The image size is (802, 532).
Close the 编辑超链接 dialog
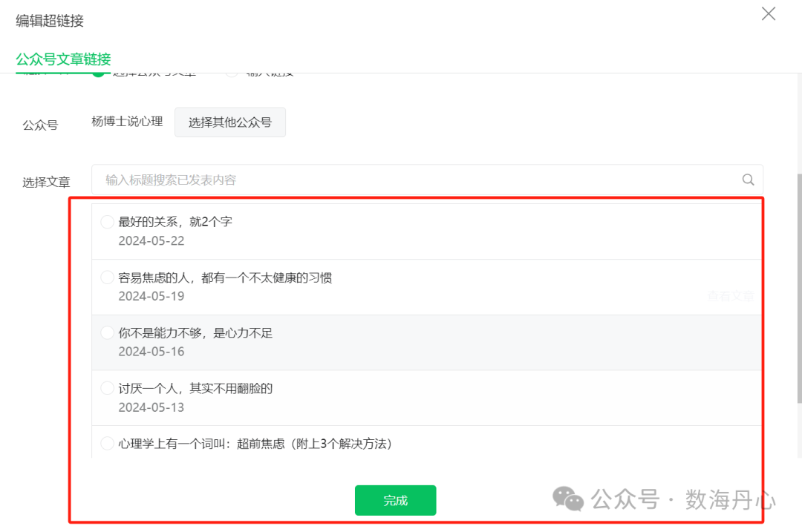tap(769, 14)
